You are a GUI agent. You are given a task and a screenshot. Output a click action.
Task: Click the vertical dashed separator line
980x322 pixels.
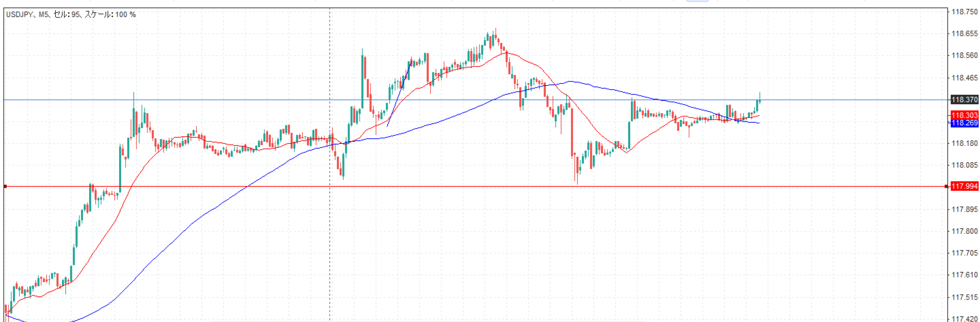pyautogui.click(x=330, y=230)
